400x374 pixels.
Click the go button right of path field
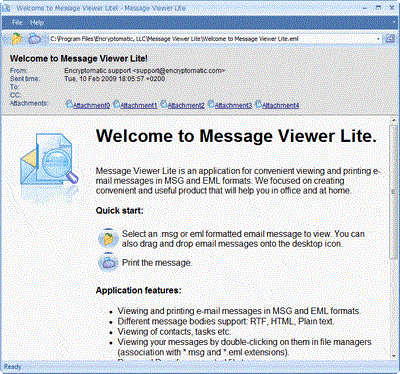click(x=390, y=39)
